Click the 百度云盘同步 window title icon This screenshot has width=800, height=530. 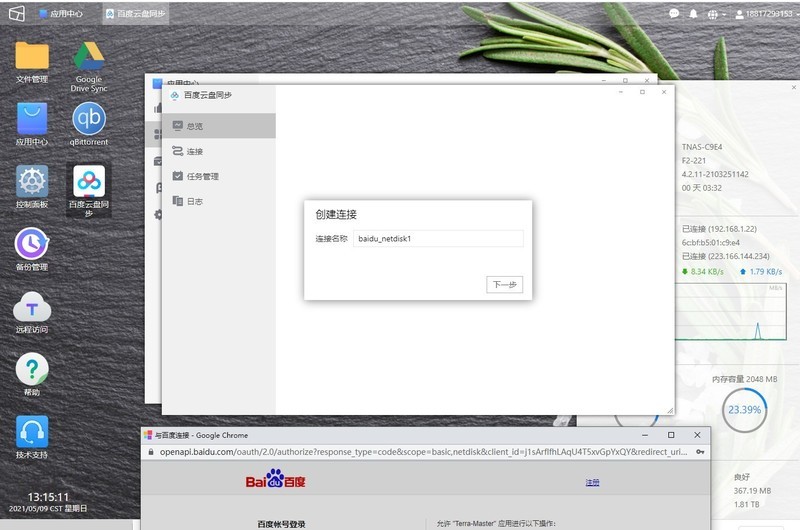(x=174, y=95)
